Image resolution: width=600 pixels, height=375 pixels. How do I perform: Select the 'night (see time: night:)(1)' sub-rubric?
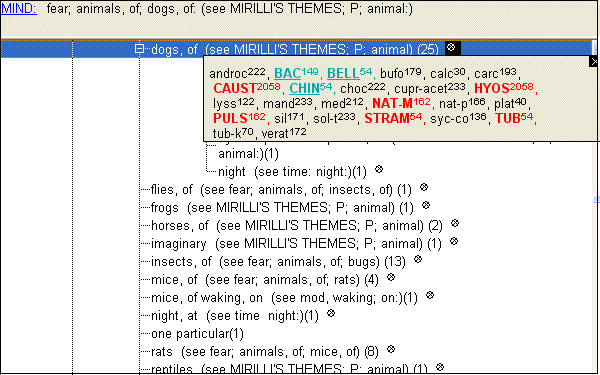pyautogui.click(x=292, y=172)
